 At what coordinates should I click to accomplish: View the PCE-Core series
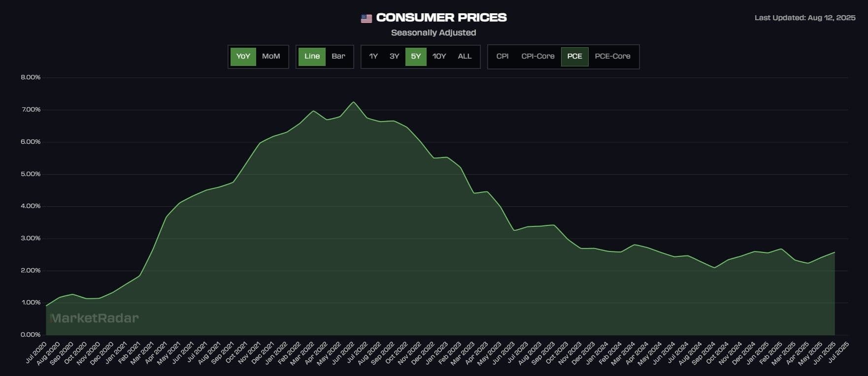click(612, 57)
